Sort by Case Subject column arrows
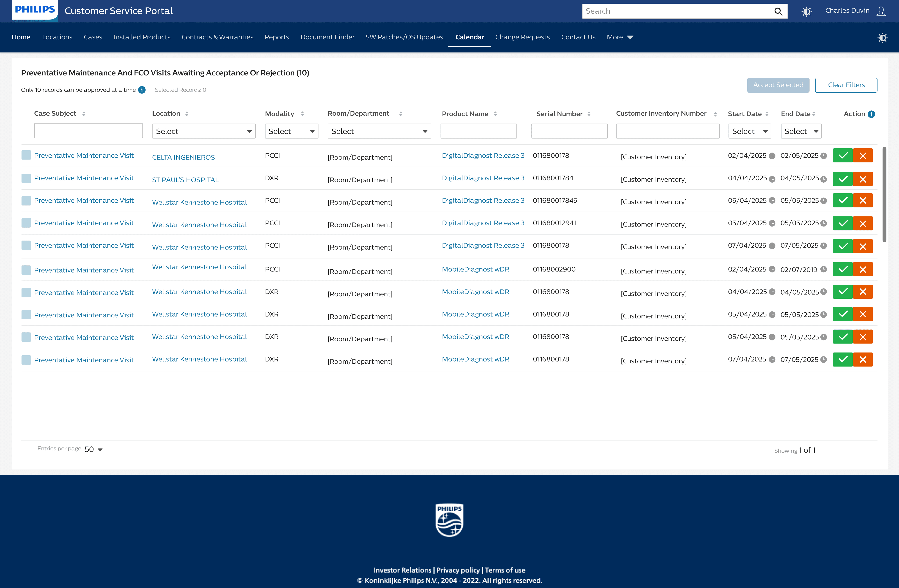This screenshot has height=588, width=899. tap(83, 114)
